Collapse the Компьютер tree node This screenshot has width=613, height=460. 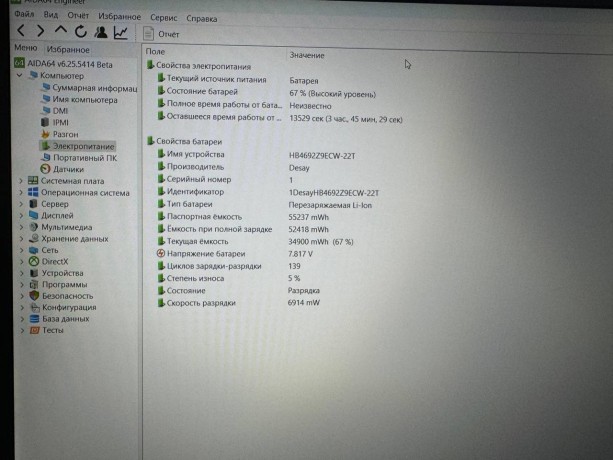21,76
